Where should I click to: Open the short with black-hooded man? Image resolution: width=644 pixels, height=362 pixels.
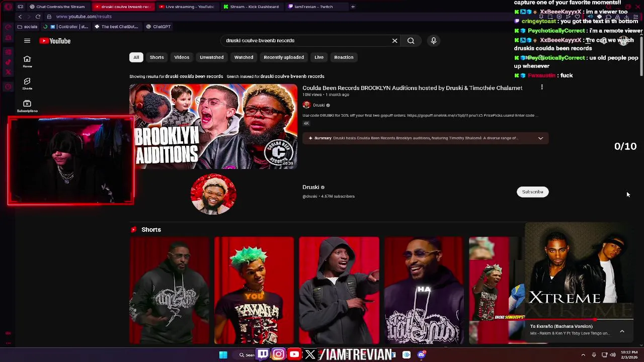[339, 290]
